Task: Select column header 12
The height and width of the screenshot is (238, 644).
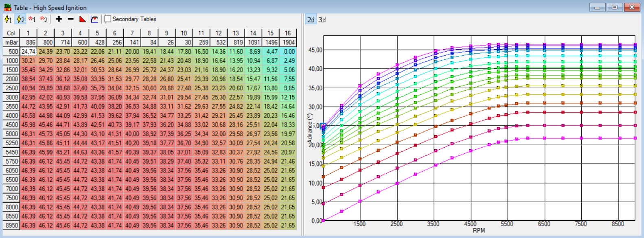Action: pos(219,33)
